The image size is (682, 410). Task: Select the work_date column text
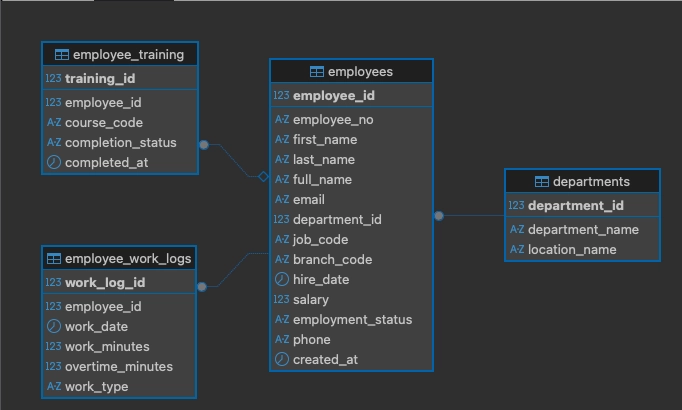[96, 327]
